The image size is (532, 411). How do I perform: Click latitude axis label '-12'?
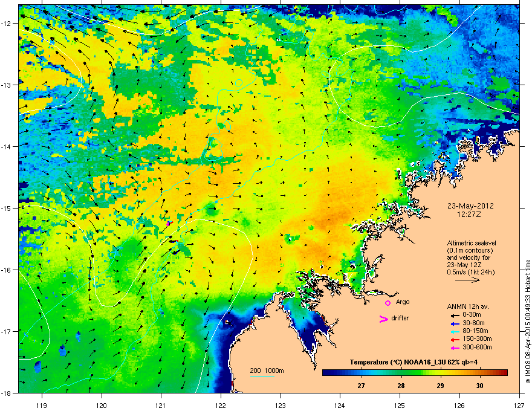click(7, 24)
